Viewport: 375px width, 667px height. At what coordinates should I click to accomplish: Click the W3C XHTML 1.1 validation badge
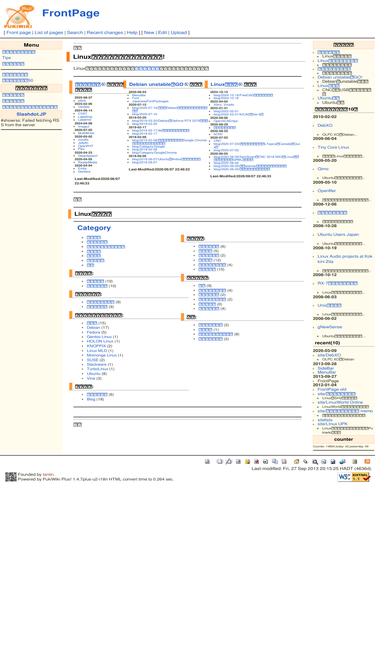[x=354, y=477]
